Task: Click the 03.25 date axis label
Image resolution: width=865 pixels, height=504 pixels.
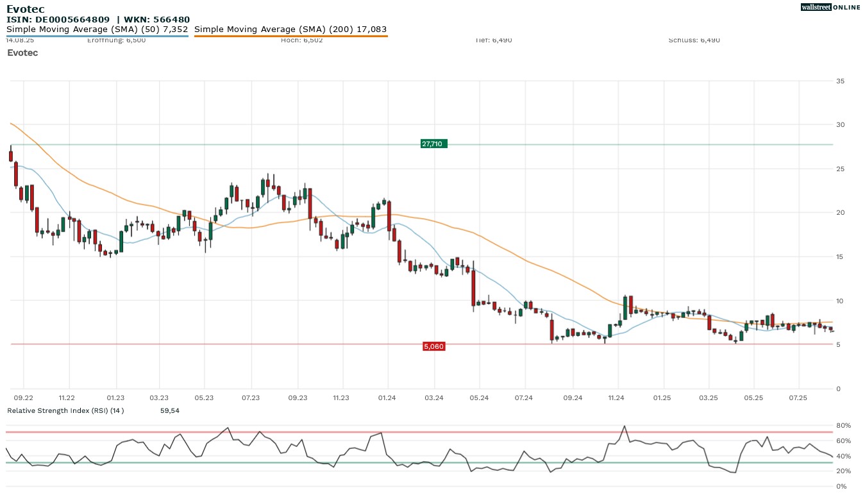Action: tap(709, 398)
